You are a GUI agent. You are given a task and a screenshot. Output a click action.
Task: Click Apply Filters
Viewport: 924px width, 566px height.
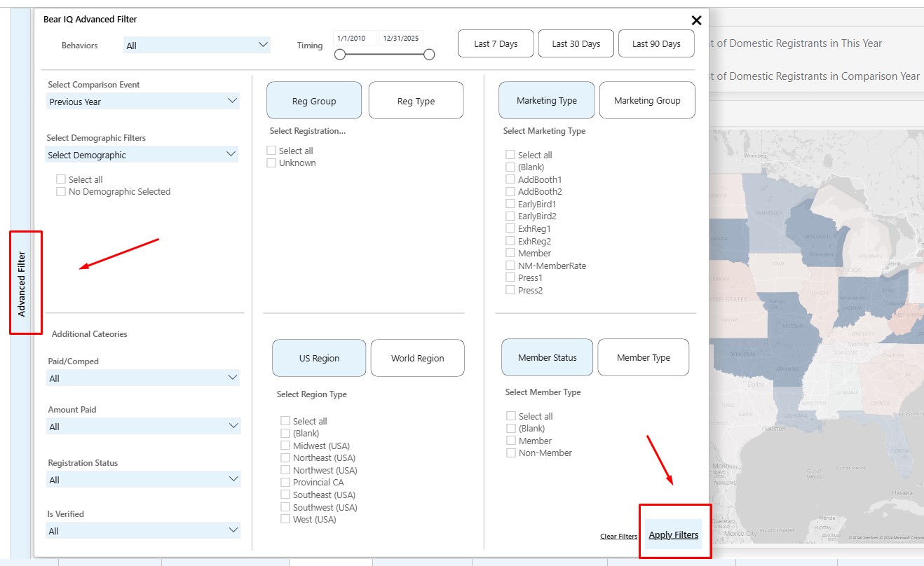[673, 534]
